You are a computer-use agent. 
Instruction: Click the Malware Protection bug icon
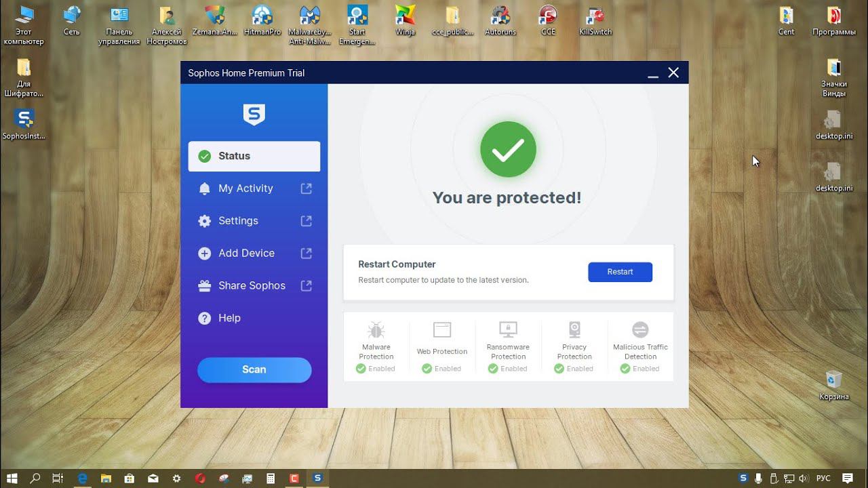tap(376, 330)
